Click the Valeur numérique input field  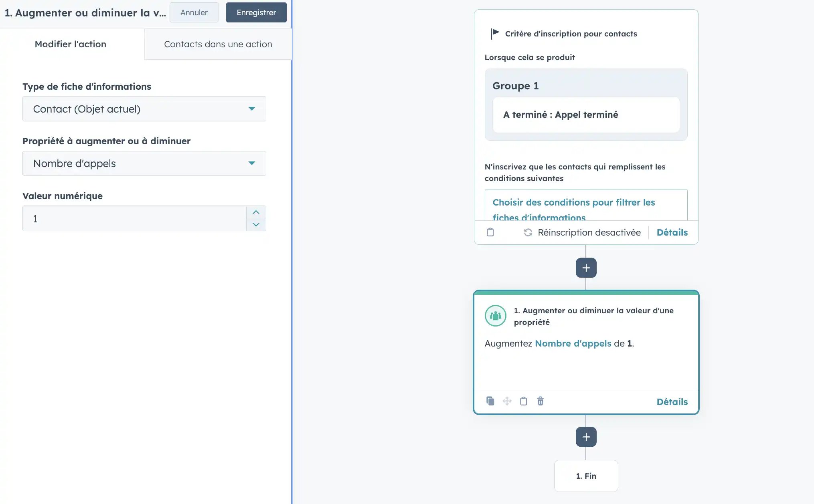(x=134, y=219)
